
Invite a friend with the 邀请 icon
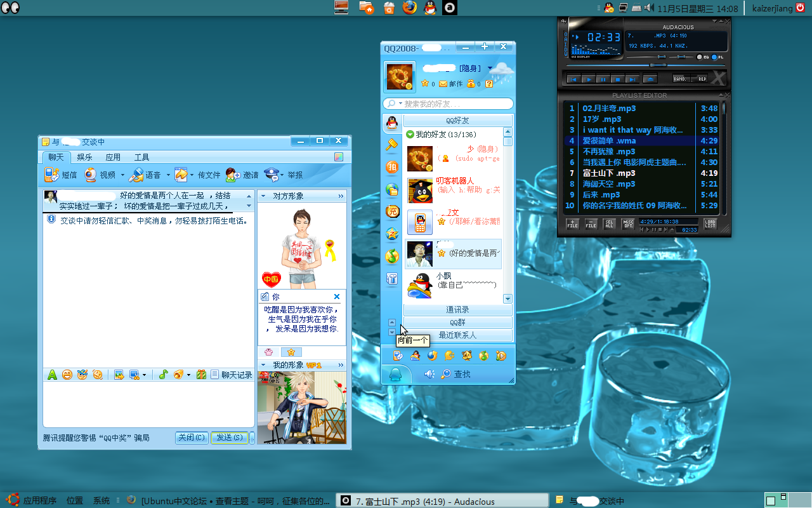233,175
